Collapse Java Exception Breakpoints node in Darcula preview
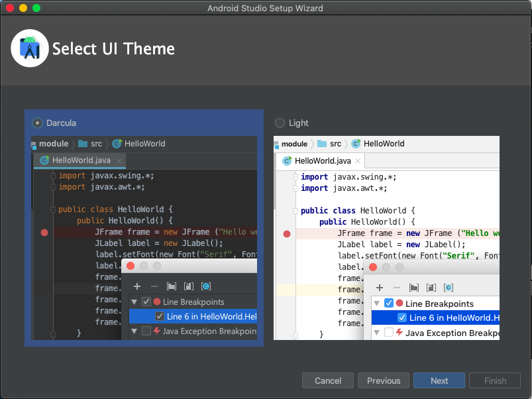This screenshot has width=532, height=399. 134,331
